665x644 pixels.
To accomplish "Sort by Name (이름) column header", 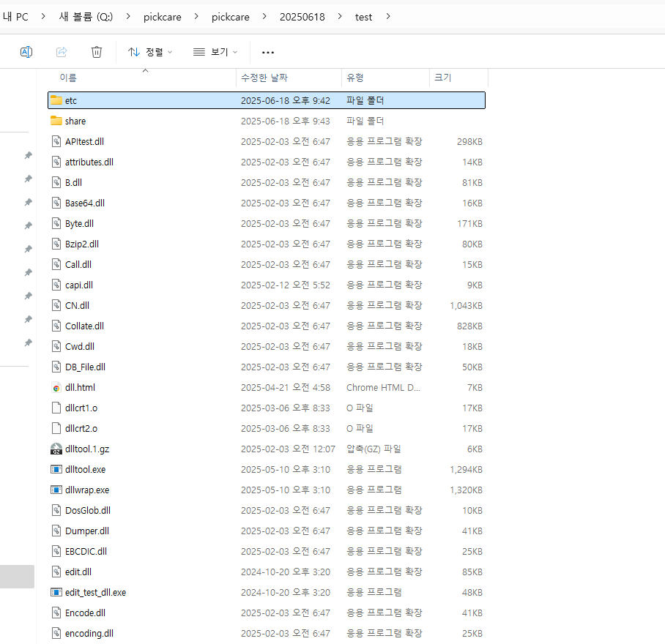I will [x=68, y=78].
